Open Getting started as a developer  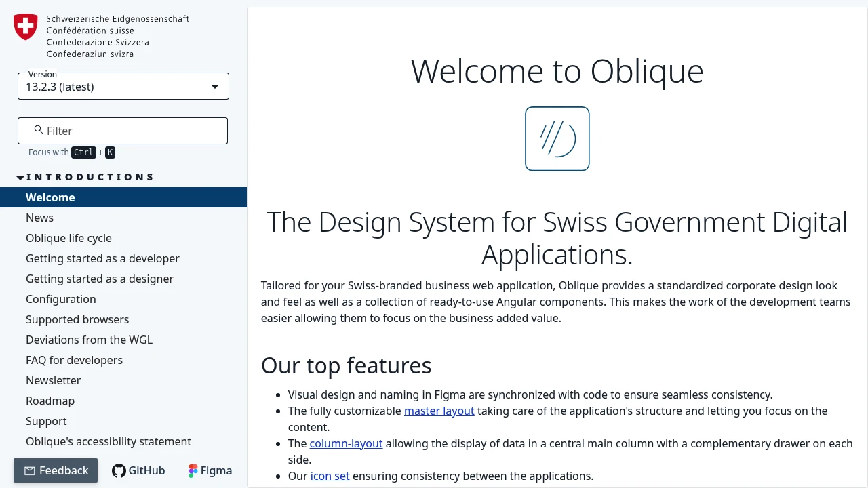pos(102,258)
